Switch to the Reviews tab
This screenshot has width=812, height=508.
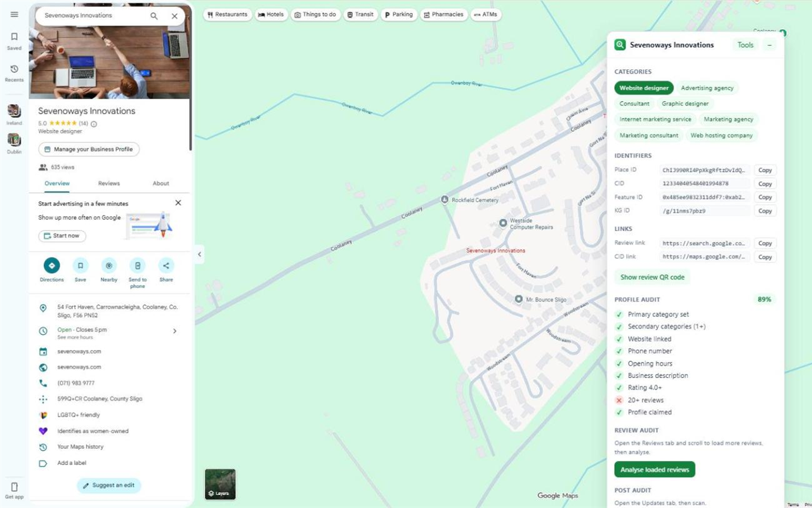tap(108, 184)
